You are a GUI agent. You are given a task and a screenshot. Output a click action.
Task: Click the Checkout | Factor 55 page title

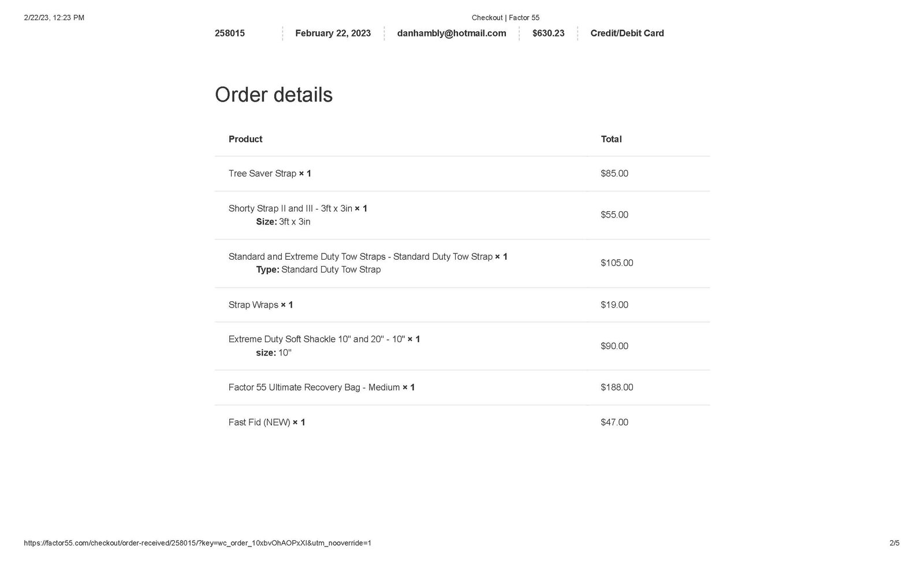[x=505, y=18]
